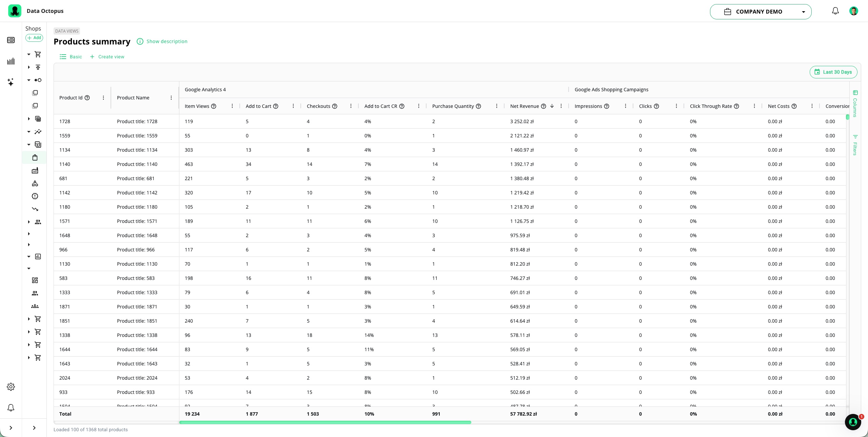The image size is (868, 437).
Task: Click the bar chart analytics sidebar icon
Action: coord(11,61)
